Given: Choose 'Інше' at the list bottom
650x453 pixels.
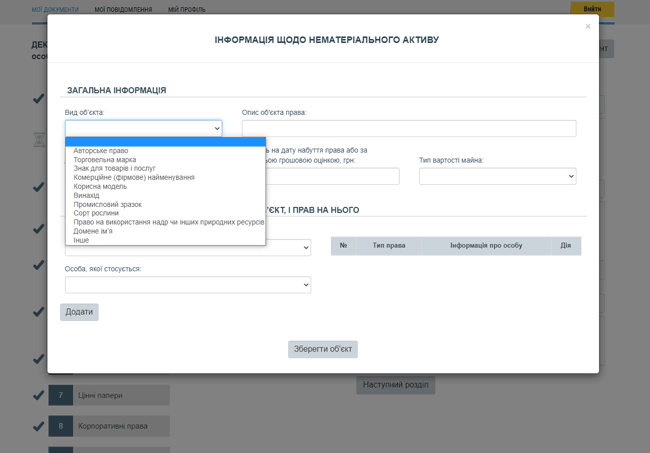Looking at the screenshot, I should (x=81, y=241).
